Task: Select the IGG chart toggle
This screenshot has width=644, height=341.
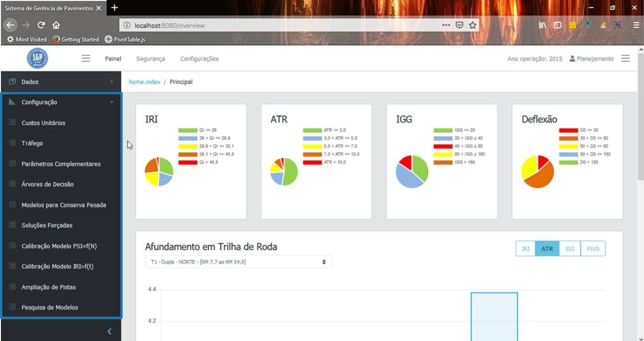Action: tap(570, 249)
